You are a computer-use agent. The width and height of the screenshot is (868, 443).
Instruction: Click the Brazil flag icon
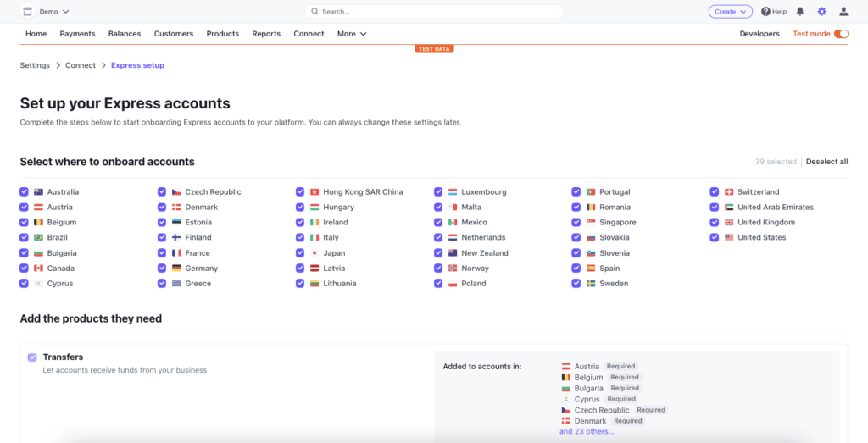pyautogui.click(x=39, y=237)
